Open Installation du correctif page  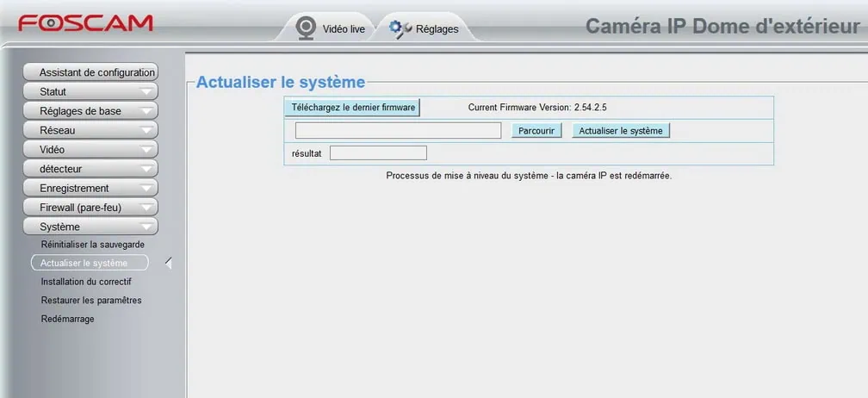coord(86,282)
